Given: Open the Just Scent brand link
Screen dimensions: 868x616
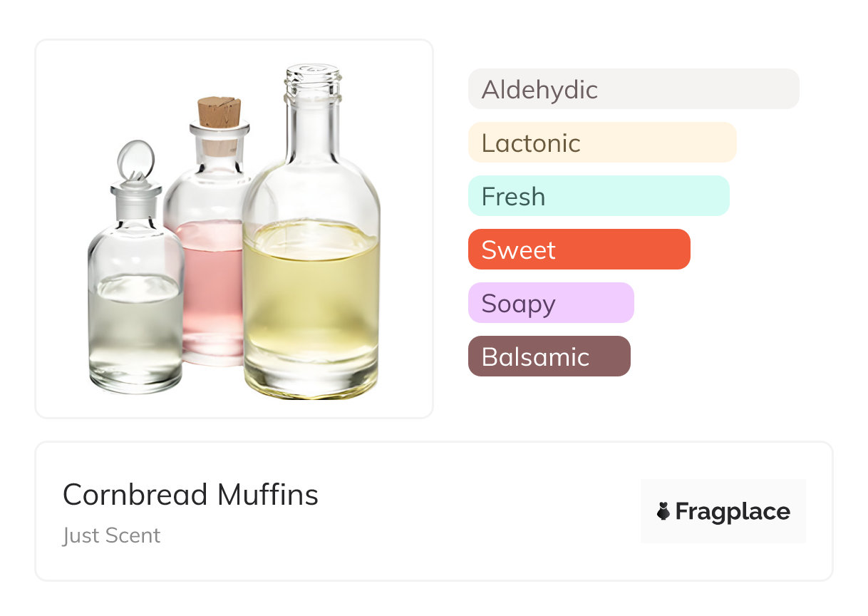Looking at the screenshot, I should (x=111, y=535).
